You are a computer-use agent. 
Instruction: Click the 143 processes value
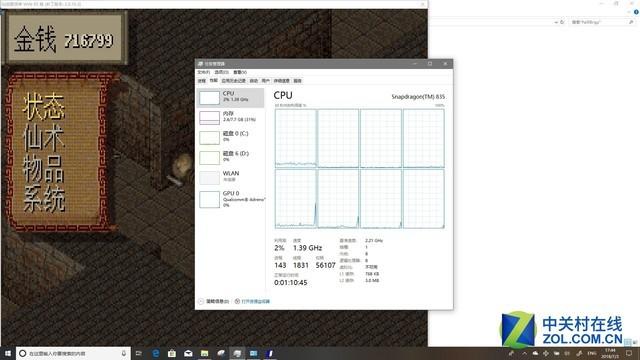click(280, 265)
